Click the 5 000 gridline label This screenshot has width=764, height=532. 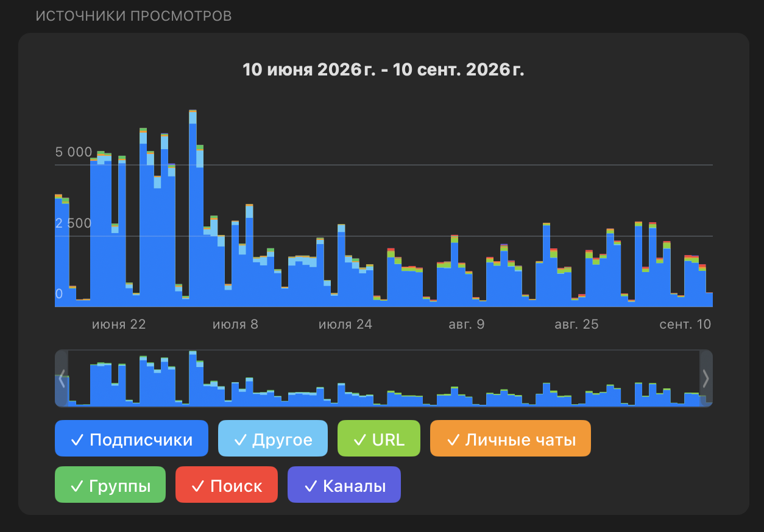tap(74, 152)
